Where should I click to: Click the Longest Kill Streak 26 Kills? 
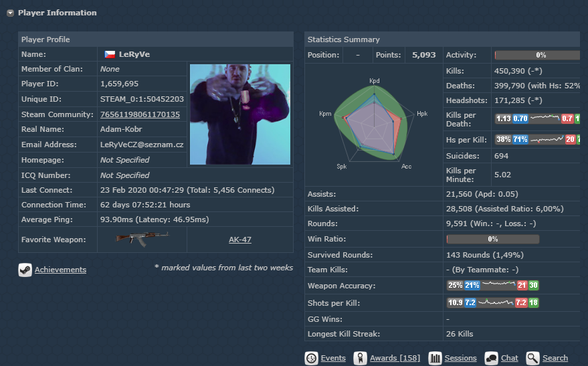point(460,334)
